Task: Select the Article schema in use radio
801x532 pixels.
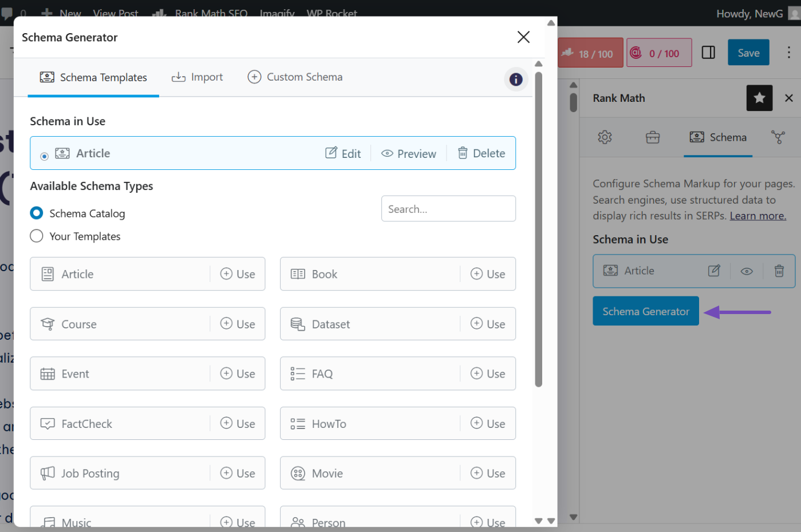Action: [x=44, y=156]
